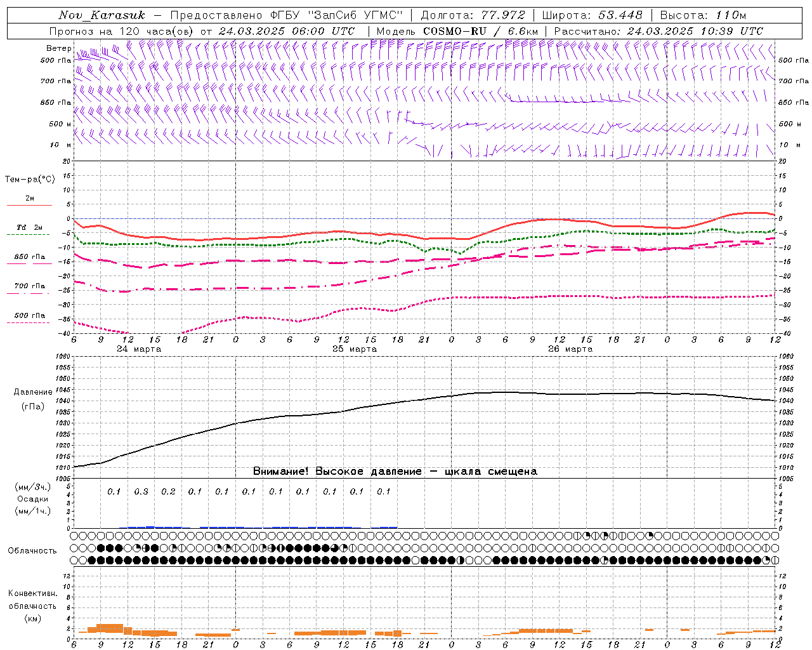The width and height of the screenshot is (812, 650).
Task: Click the Высота: 110м text
Action: (703, 15)
